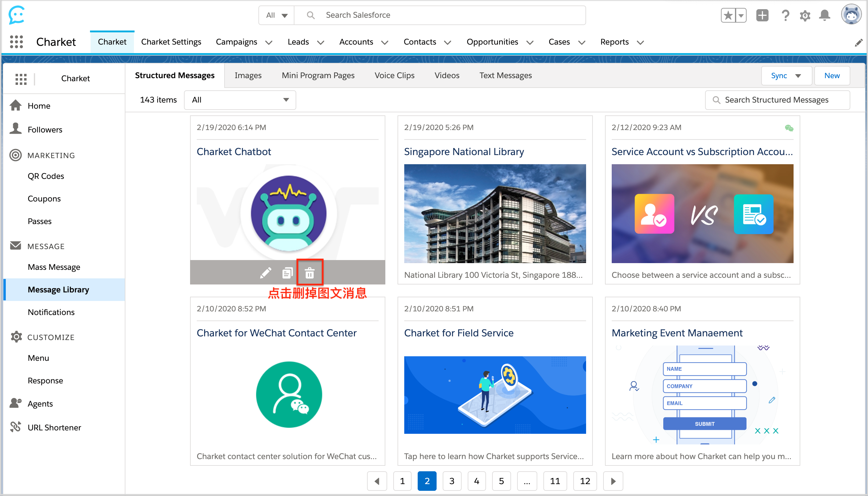Go to previous page arrow

tap(377, 481)
